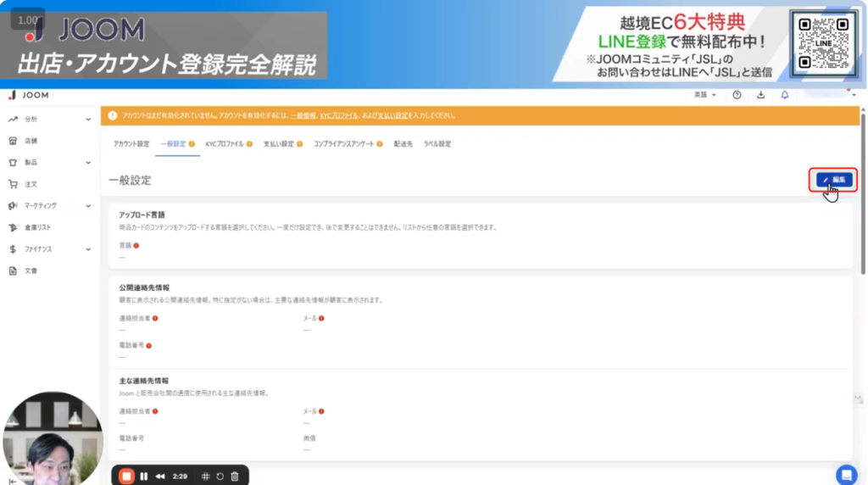Expand the マーケティング sidebar menu
This screenshot has width=868, height=485.
tap(88, 206)
